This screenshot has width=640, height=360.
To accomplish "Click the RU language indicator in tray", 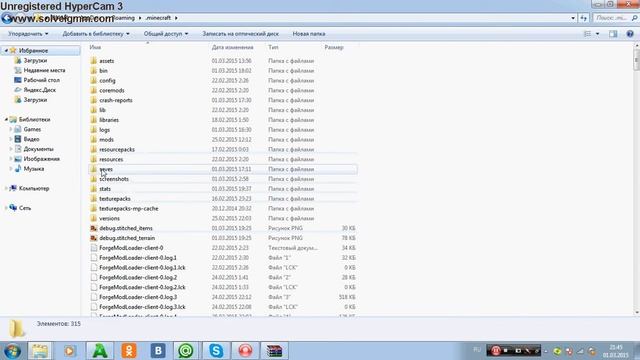I will point(477,350).
